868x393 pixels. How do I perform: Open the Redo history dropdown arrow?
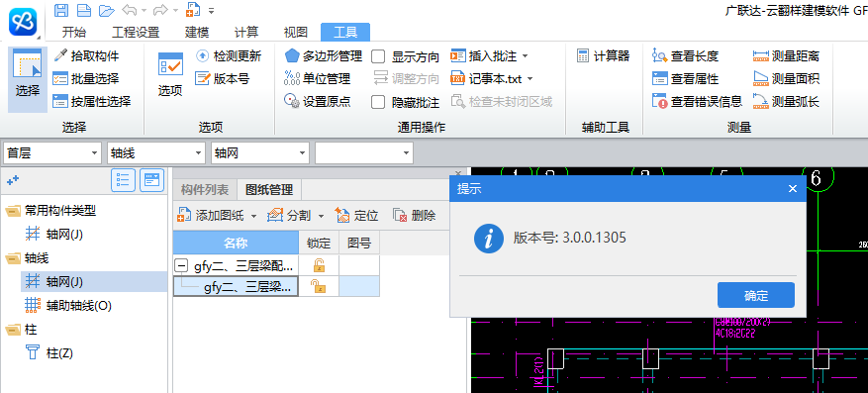(x=175, y=11)
